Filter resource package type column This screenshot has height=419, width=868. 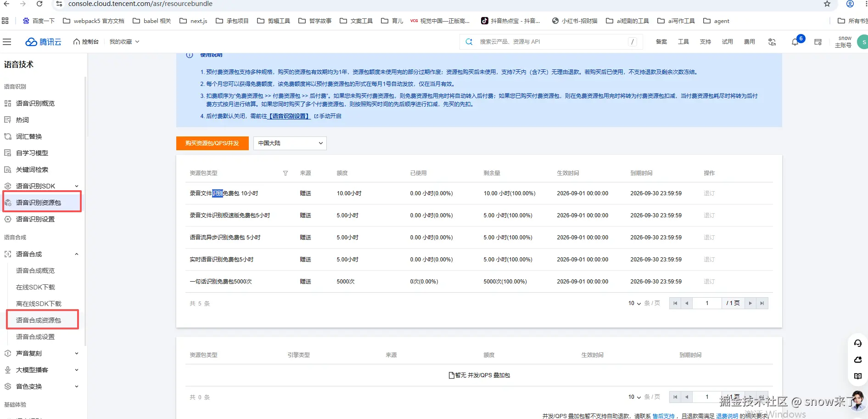[x=286, y=173]
